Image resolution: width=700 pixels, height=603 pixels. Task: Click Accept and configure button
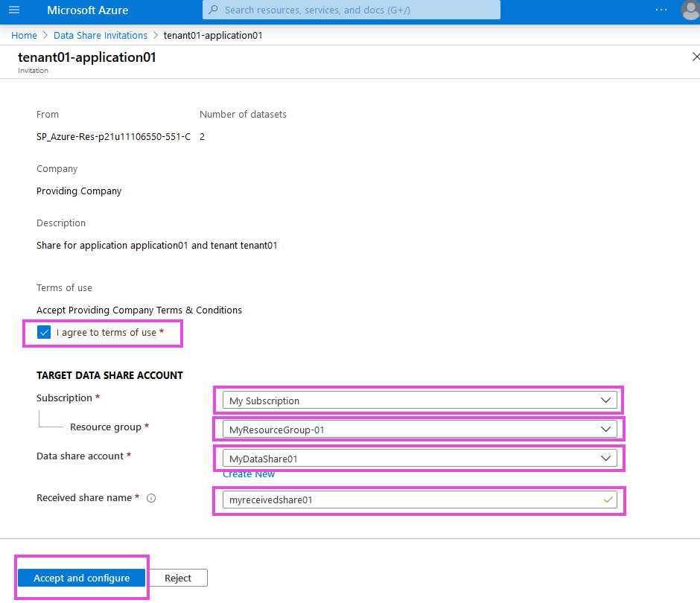[82, 578]
